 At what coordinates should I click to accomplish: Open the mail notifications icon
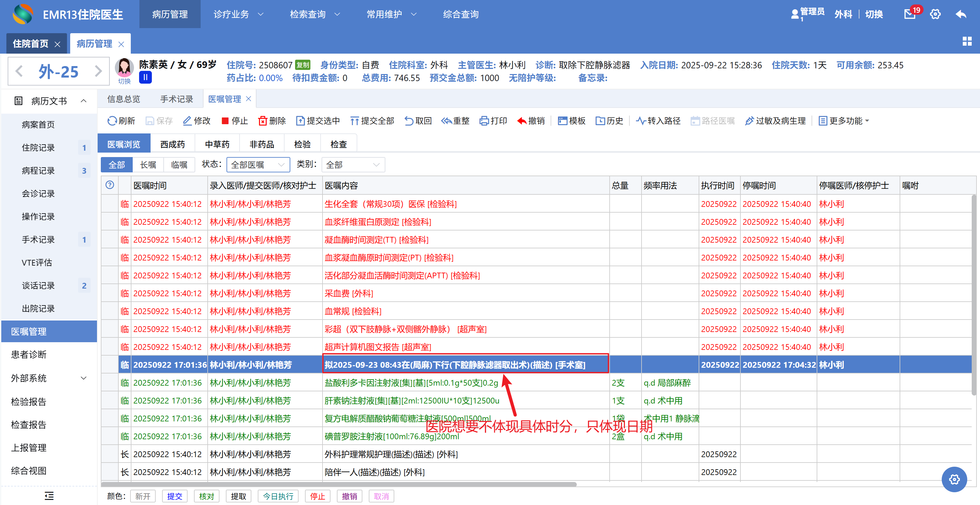coord(909,14)
